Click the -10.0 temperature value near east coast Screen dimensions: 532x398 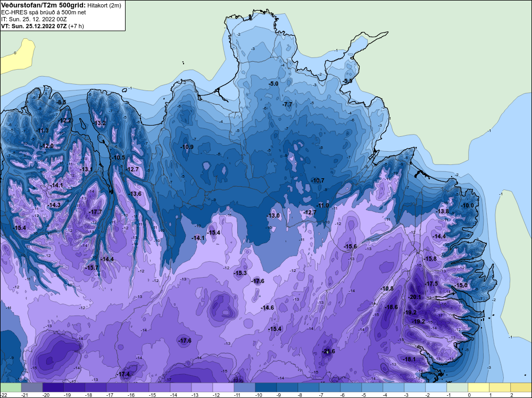(x=467, y=205)
